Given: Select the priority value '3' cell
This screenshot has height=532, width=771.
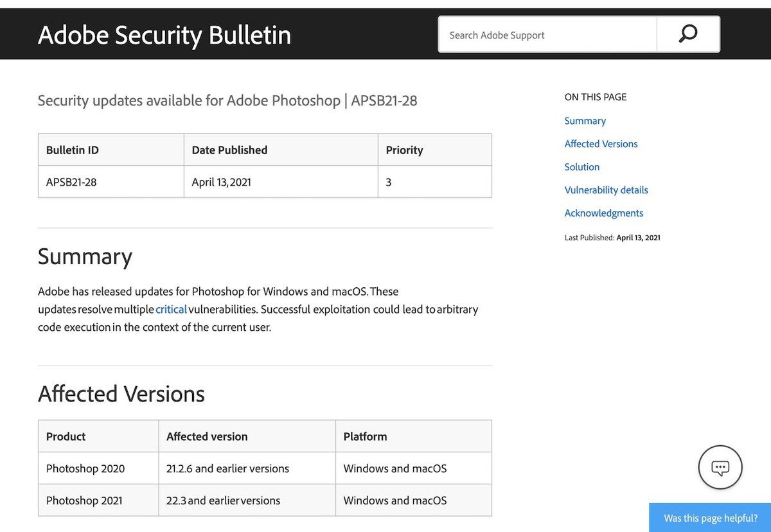Looking at the screenshot, I should (x=435, y=182).
